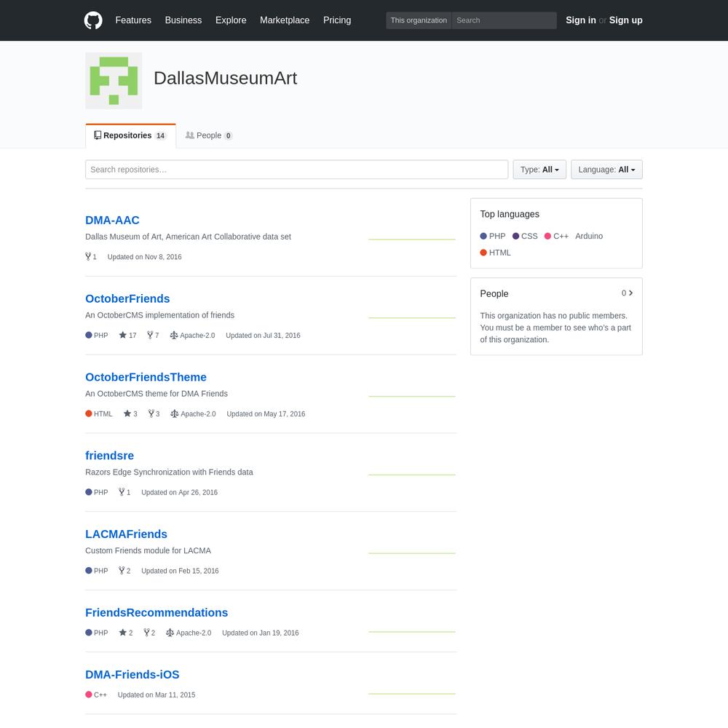Image resolution: width=728 pixels, height=728 pixels.
Task: Switch to the Repositories tab
Action: click(x=130, y=135)
